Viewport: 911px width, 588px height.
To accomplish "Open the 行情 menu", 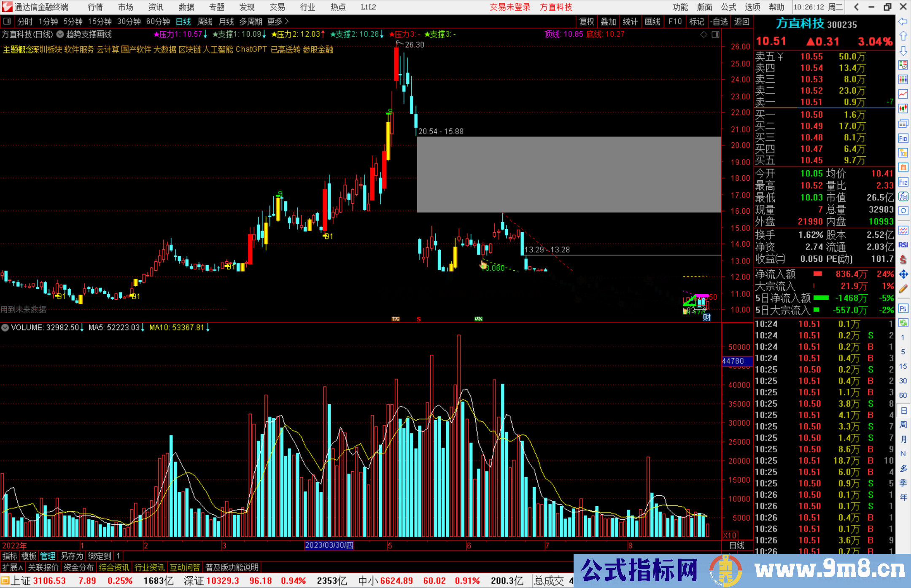I will click(95, 7).
